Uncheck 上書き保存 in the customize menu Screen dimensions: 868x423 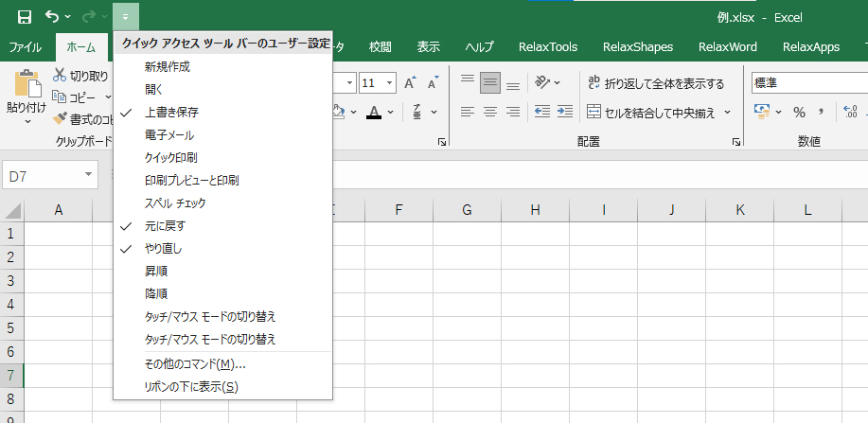pyautogui.click(x=222, y=113)
